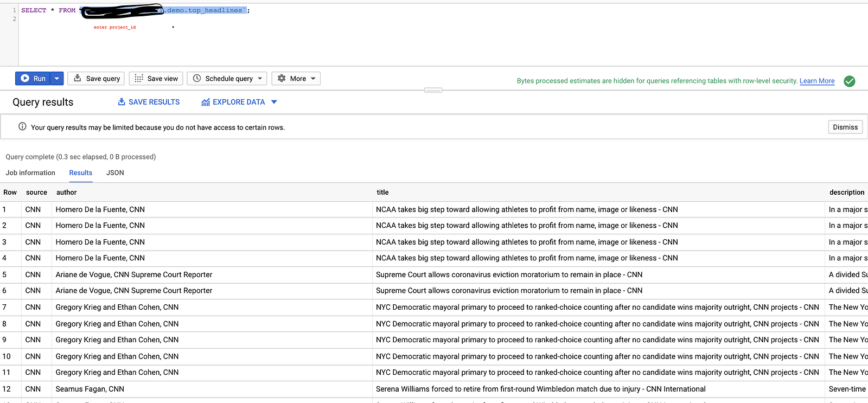Switch to the JSON tab

click(x=115, y=173)
